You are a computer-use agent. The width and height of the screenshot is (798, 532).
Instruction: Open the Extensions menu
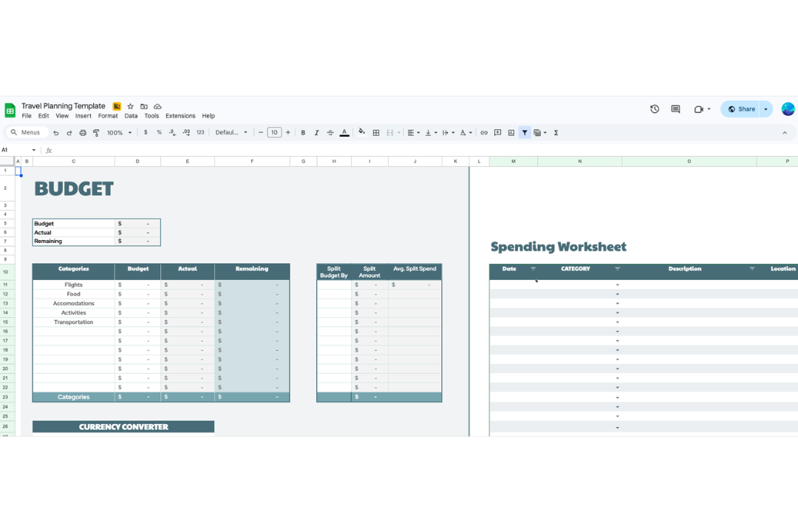[180, 116]
